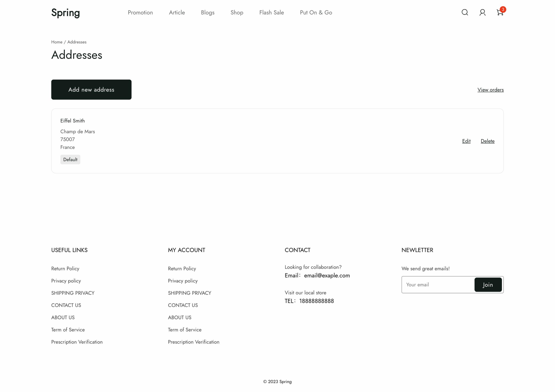Go to Home via breadcrumb
The width and height of the screenshot is (555, 392).
pos(57,42)
